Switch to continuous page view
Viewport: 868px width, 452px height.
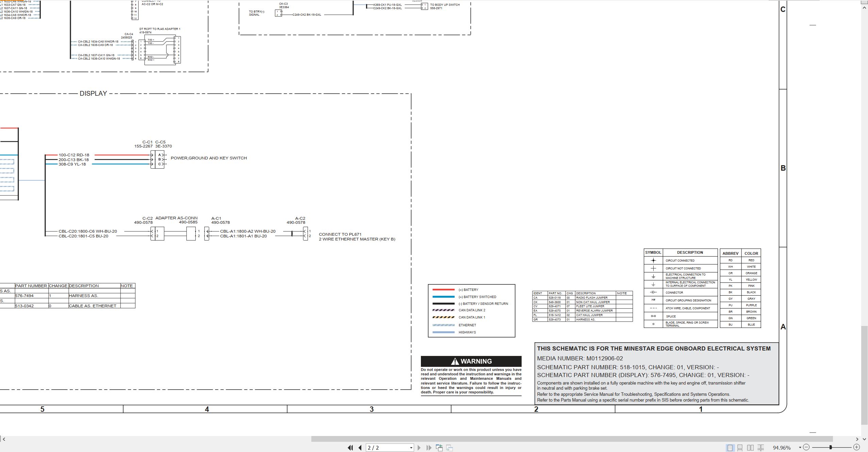(x=740, y=448)
